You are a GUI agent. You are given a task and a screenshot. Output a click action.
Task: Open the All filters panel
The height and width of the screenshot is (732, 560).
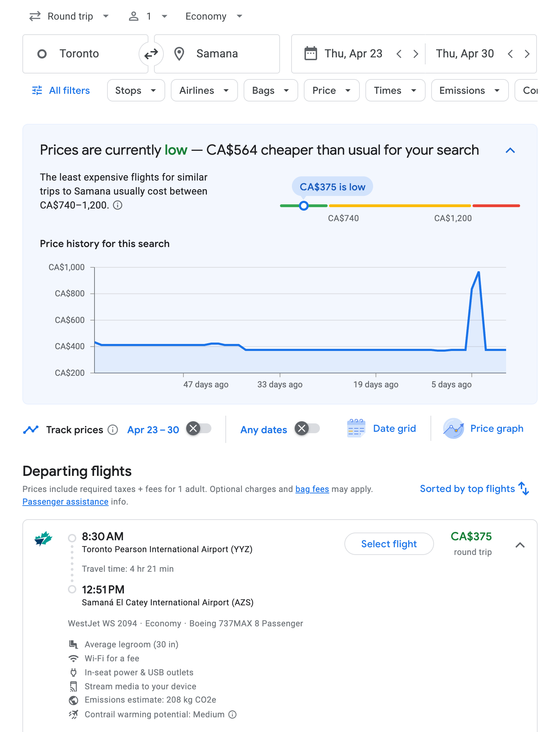[x=61, y=91]
